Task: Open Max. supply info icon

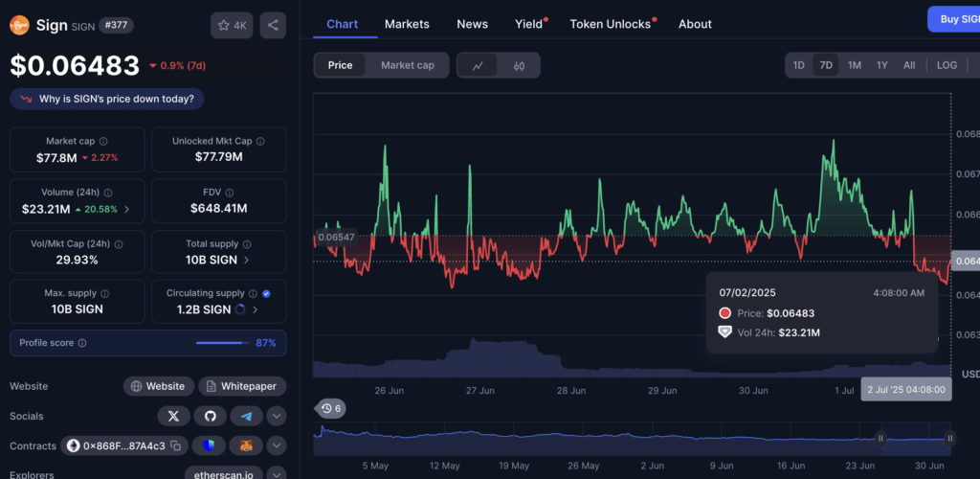Action: coord(105,293)
